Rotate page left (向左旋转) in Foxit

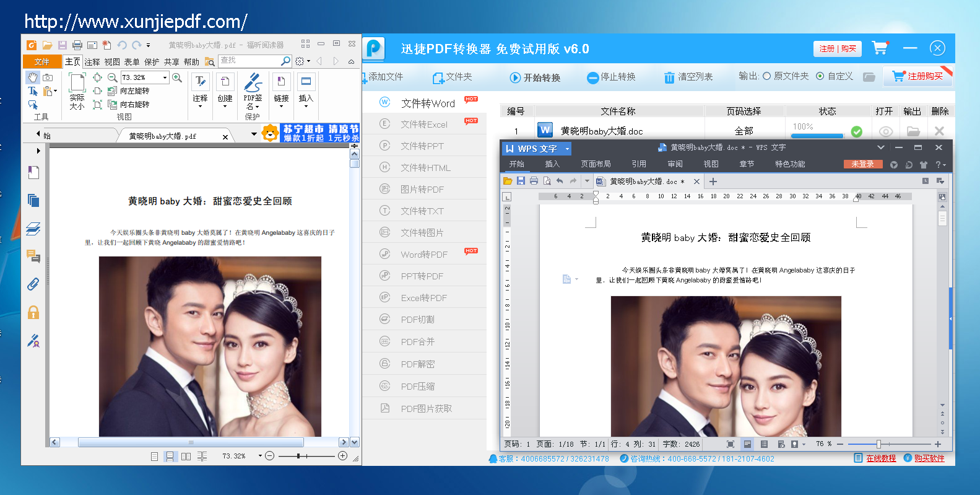129,91
